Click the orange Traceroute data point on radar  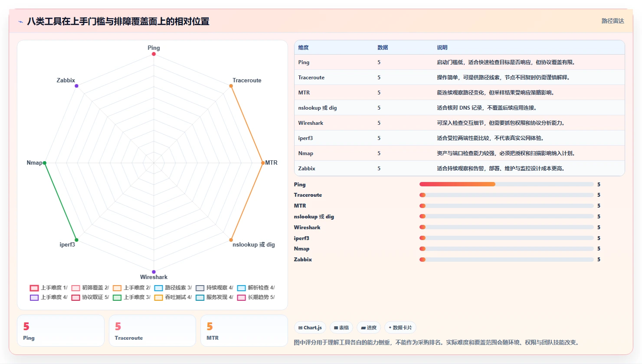231,86
